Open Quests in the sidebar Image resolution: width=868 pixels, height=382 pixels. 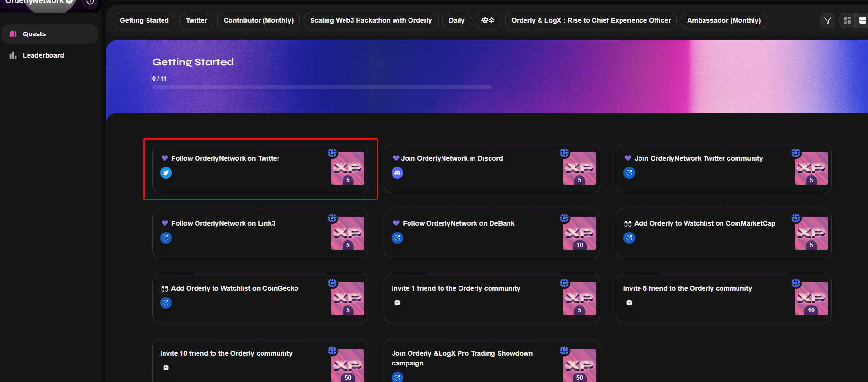pos(50,34)
